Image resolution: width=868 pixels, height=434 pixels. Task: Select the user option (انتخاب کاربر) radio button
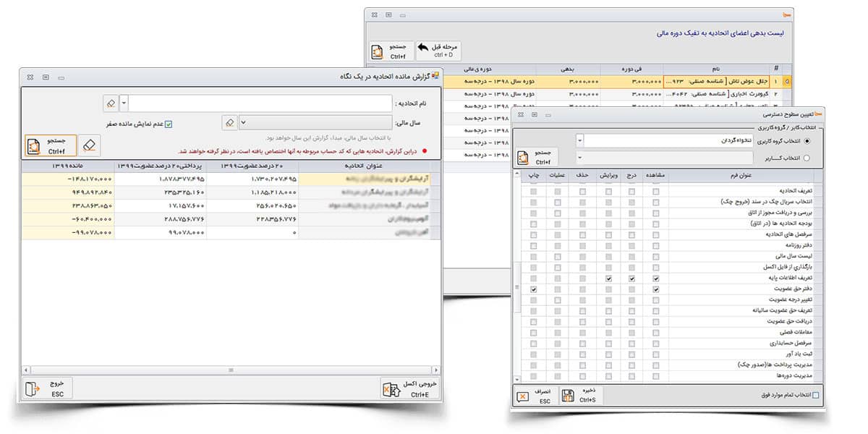pyautogui.click(x=807, y=158)
